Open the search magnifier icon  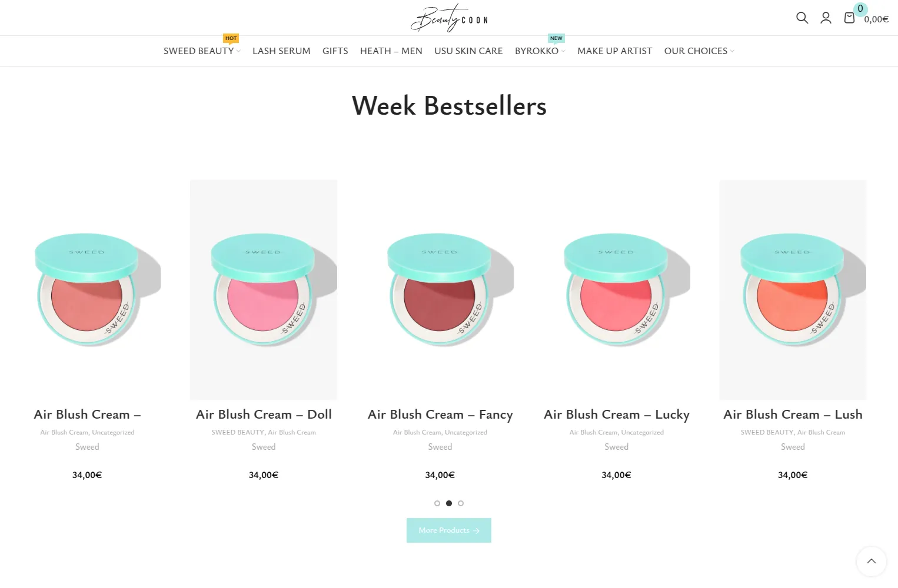tap(801, 18)
